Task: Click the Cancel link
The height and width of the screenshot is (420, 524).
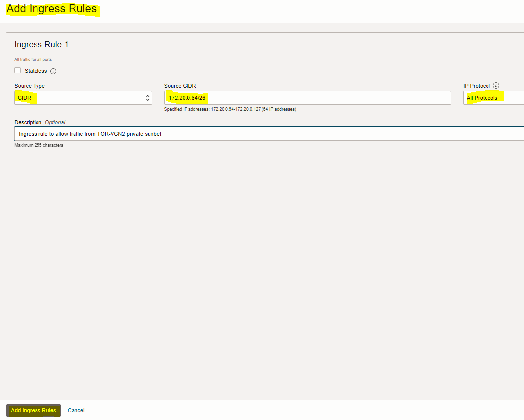Action: click(x=76, y=411)
